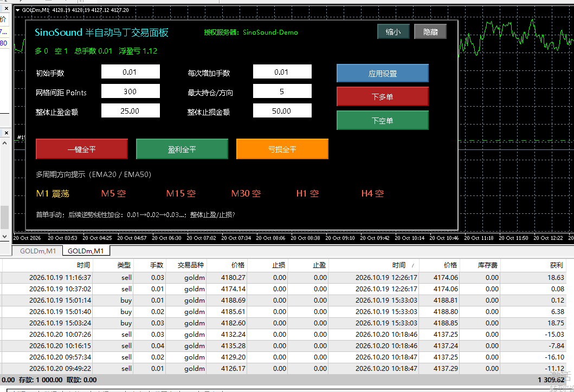Click the left panel's gray scrollbar thumb

point(5,217)
